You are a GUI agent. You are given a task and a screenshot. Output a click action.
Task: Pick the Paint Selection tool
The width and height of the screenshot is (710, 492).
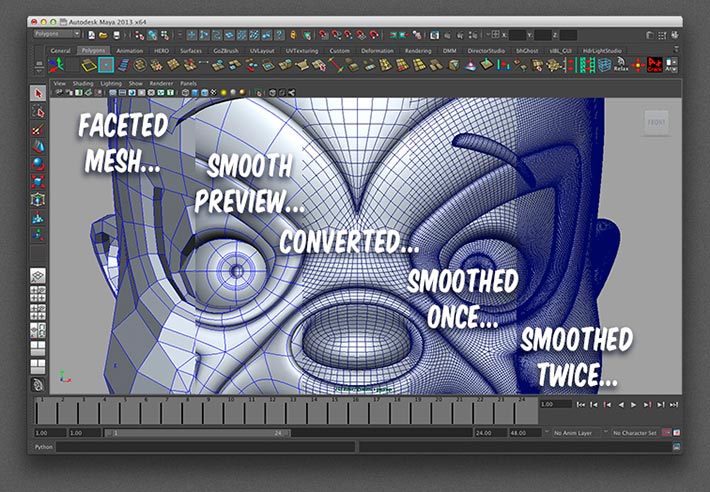[x=39, y=129]
